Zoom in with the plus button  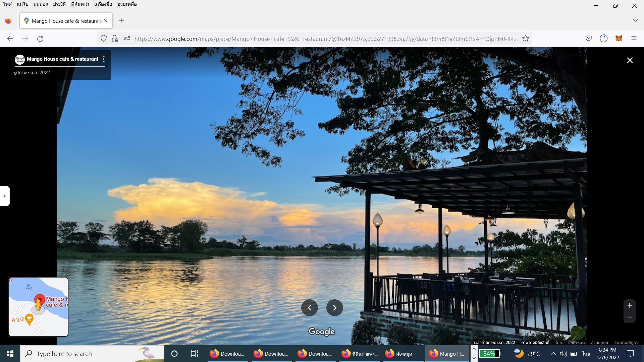(629, 305)
